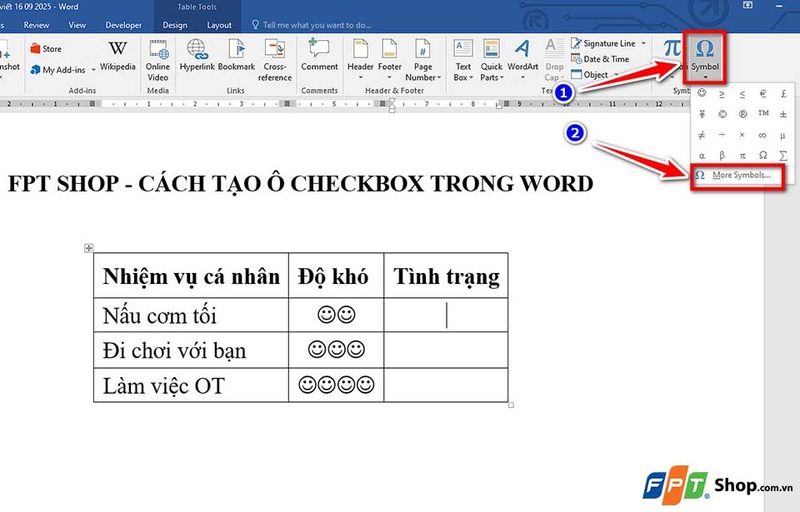Open the Header dropdown
This screenshot has width=800, height=512.
pyautogui.click(x=360, y=59)
